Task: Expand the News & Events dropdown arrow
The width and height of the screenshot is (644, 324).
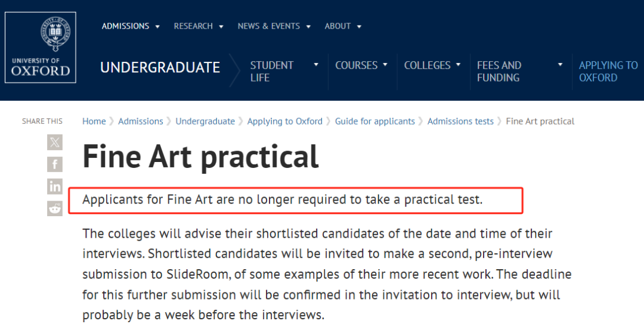Action: (x=308, y=27)
